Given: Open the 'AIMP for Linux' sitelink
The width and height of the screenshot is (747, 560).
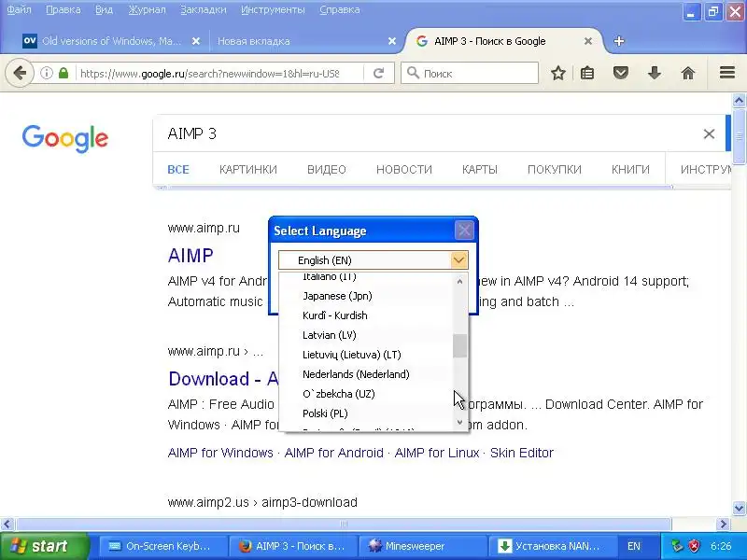Looking at the screenshot, I should [437, 453].
